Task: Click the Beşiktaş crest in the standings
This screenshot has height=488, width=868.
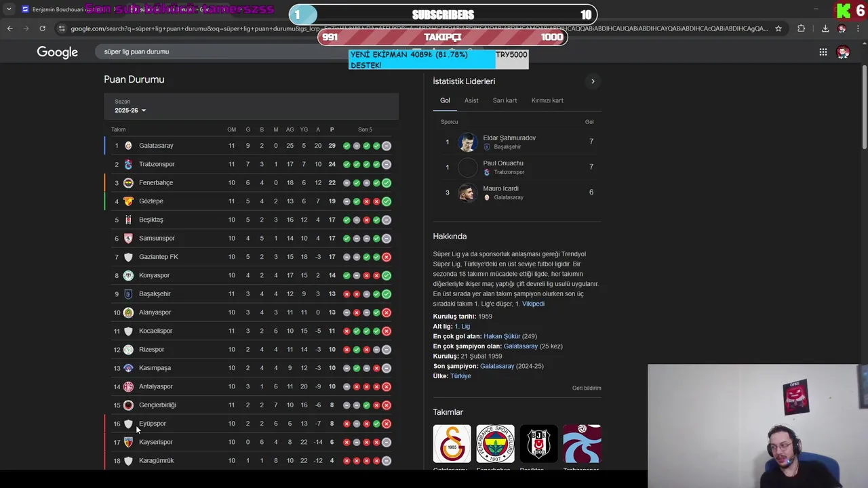Action: [128, 220]
